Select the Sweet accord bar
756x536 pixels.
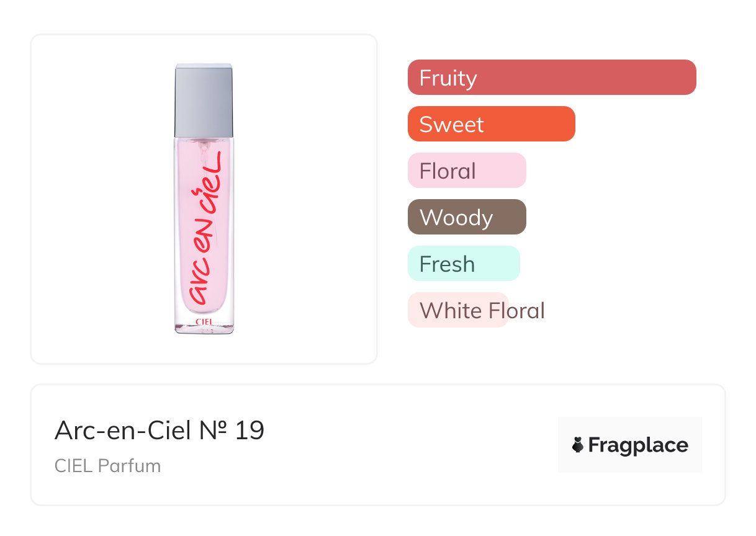491,124
